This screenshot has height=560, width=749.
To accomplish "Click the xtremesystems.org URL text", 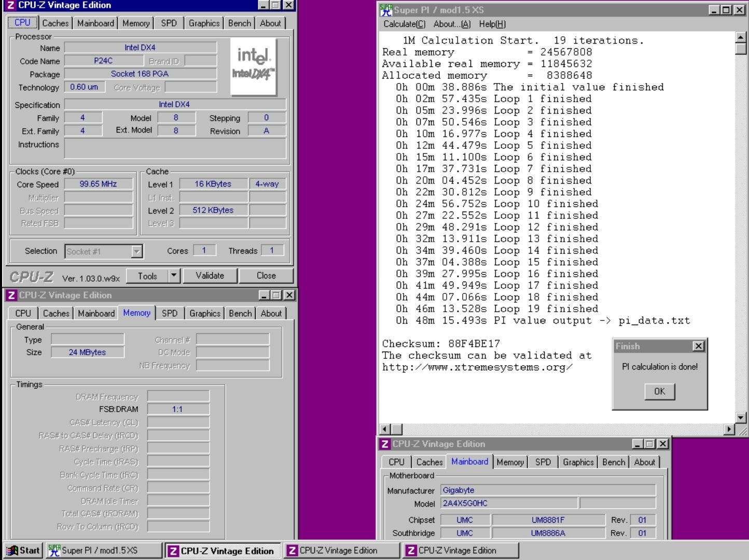I will (x=477, y=367).
